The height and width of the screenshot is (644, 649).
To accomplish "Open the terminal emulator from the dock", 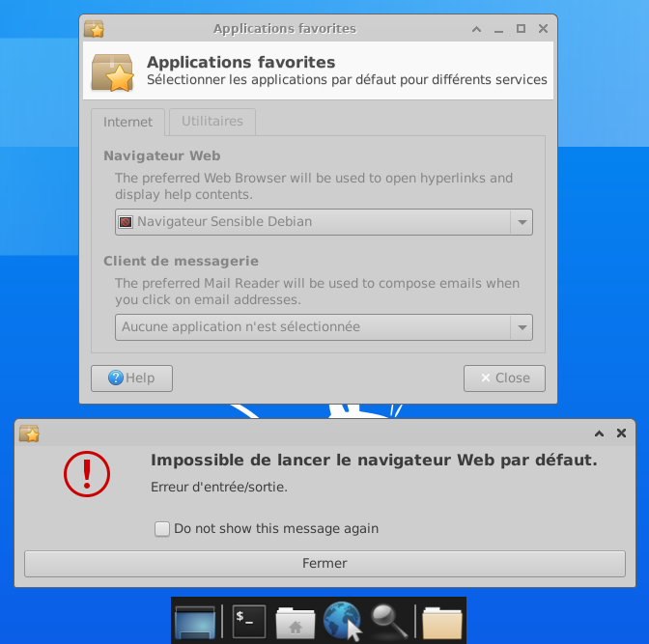I will click(x=249, y=622).
